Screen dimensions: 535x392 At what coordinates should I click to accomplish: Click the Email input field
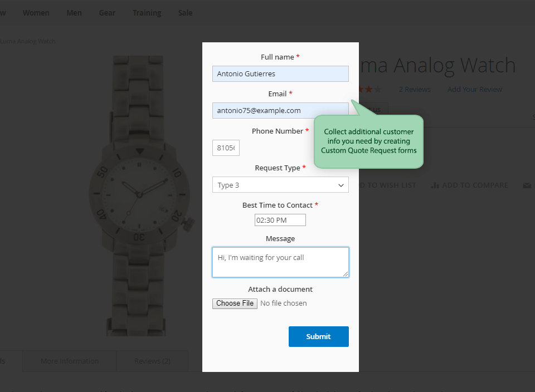(280, 110)
